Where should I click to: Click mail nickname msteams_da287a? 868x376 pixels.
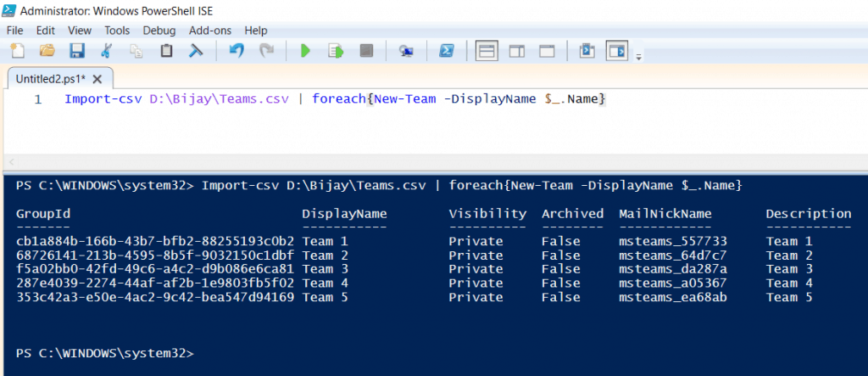pyautogui.click(x=672, y=269)
